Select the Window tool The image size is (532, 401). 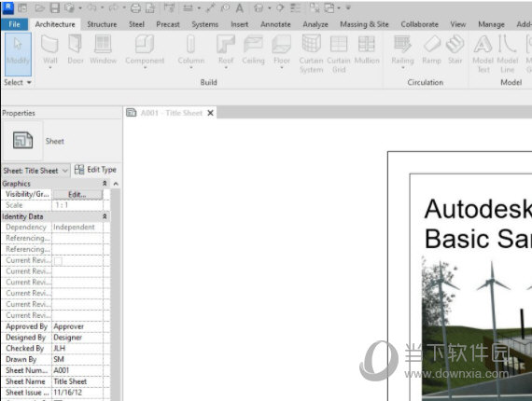(104, 49)
